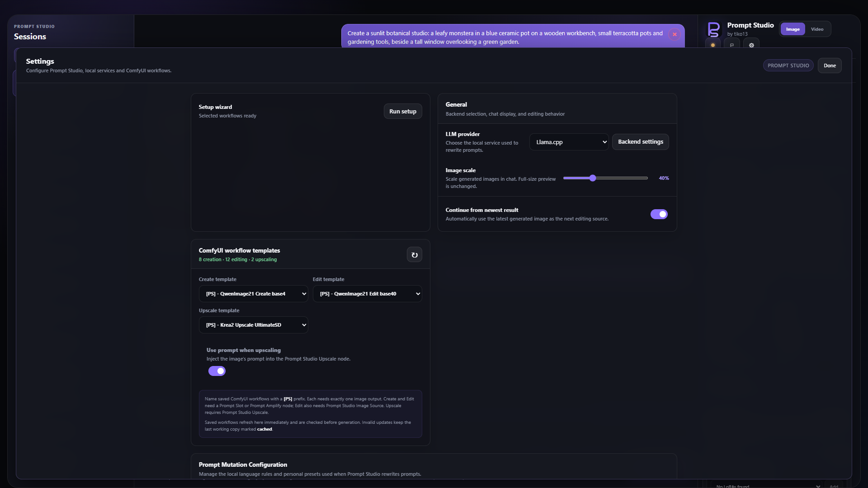Viewport: 868px width, 488px height.
Task: Click the 'Selected workflows ready' status text
Action: (227, 116)
